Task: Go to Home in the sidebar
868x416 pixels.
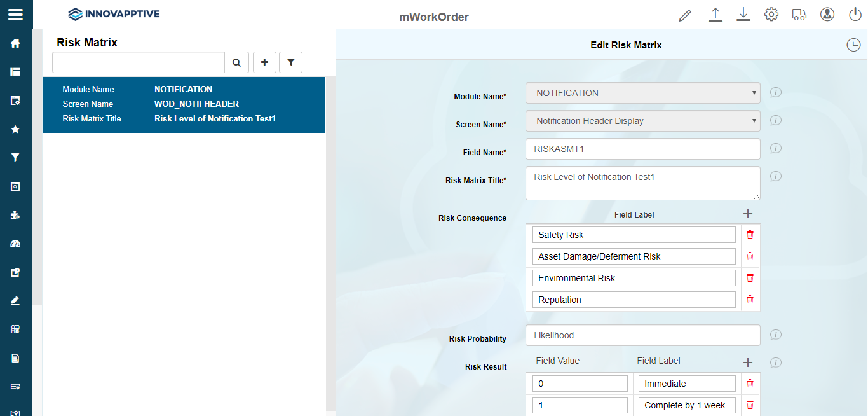Action: pos(15,43)
